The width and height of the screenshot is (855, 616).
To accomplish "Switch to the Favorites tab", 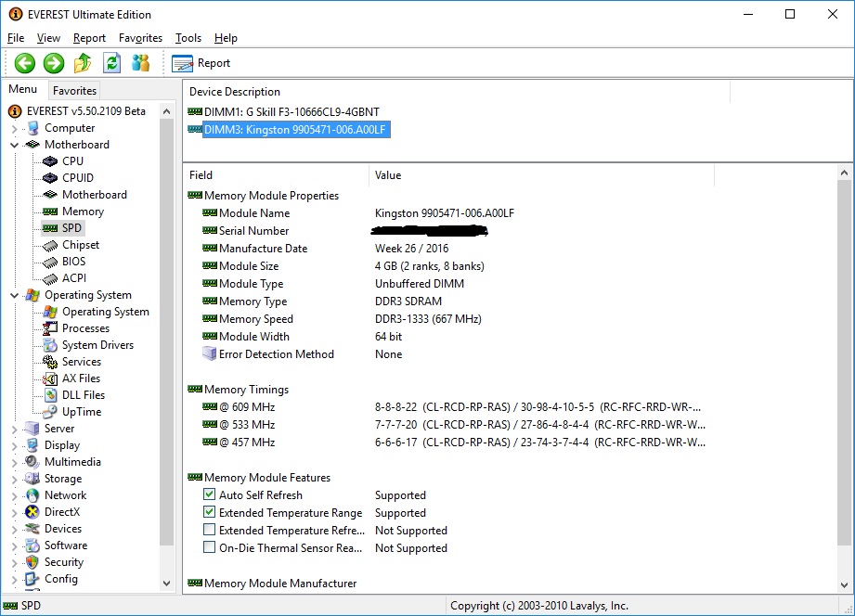I will click(74, 91).
